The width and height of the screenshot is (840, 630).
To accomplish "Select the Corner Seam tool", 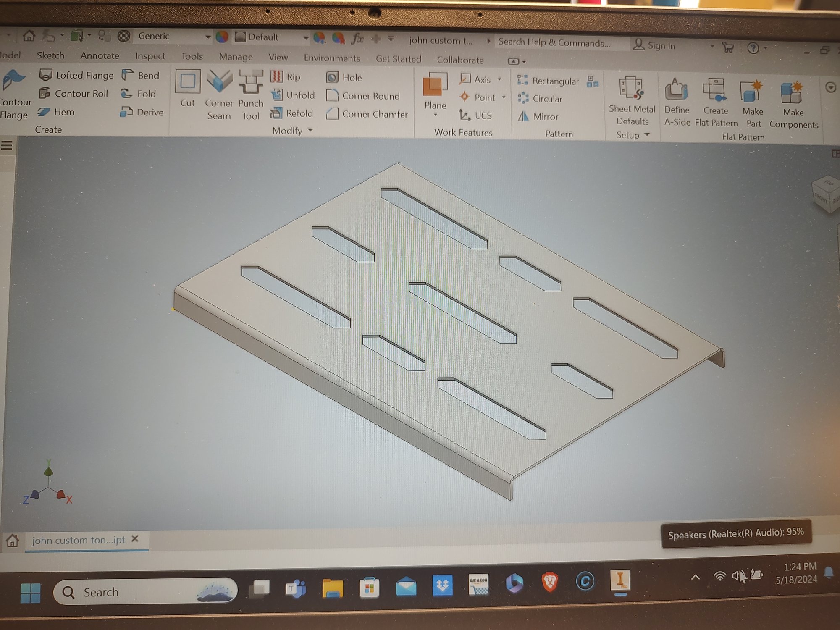I will [219, 82].
